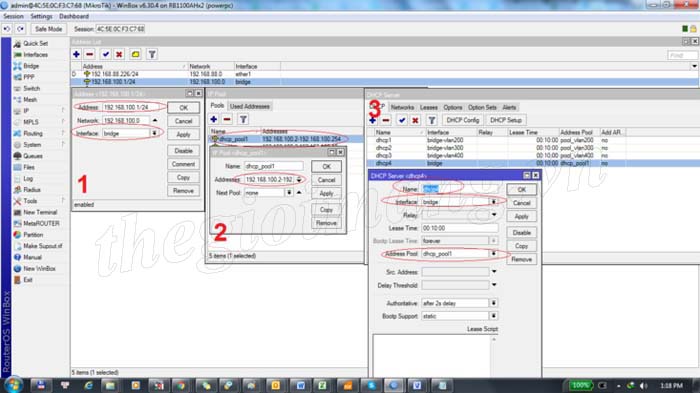This screenshot has height=393, width=700.
Task: Open Next Pool dropdown in IP Pool dialog
Action: point(289,192)
